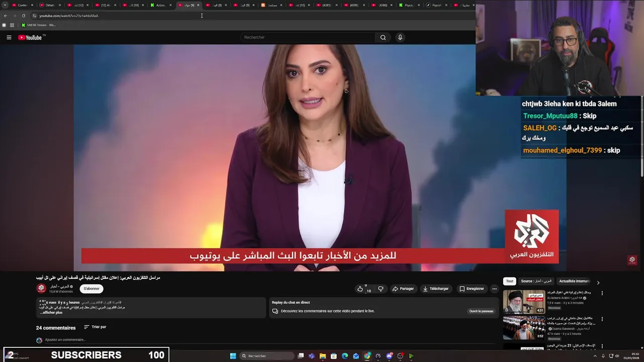This screenshot has height=362, width=644.
Task: Select the Actualités internationales chip
Action: click(x=574, y=282)
